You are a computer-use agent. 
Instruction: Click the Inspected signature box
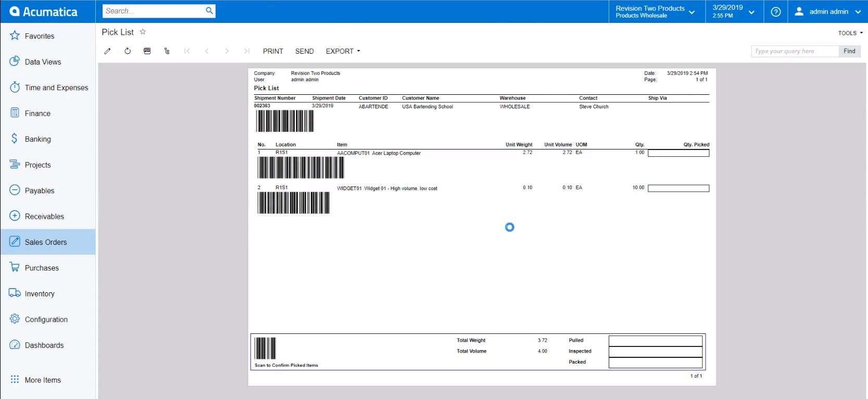click(x=656, y=352)
